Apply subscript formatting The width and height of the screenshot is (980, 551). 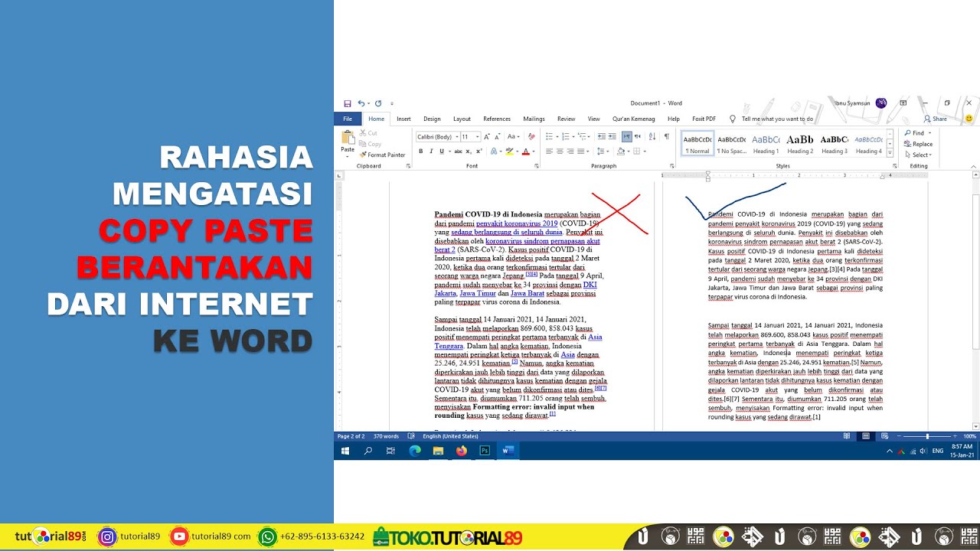(x=468, y=152)
